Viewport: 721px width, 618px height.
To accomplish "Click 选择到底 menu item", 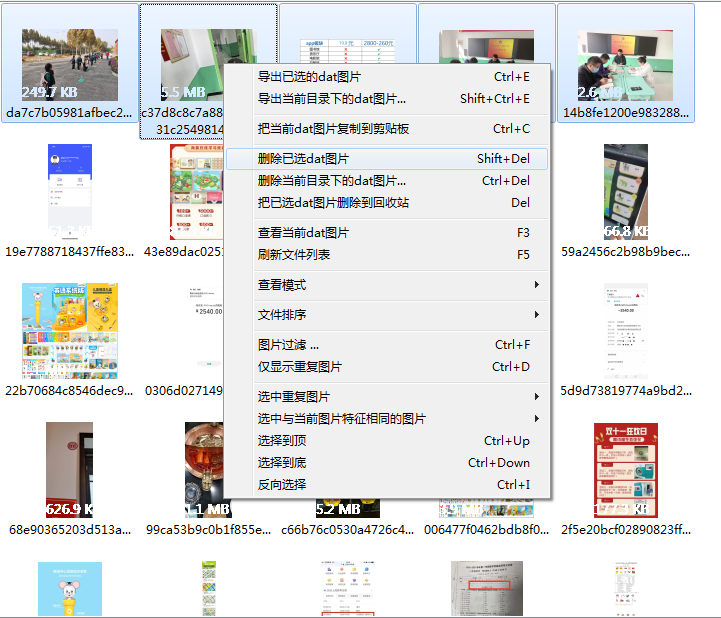I will [387, 463].
